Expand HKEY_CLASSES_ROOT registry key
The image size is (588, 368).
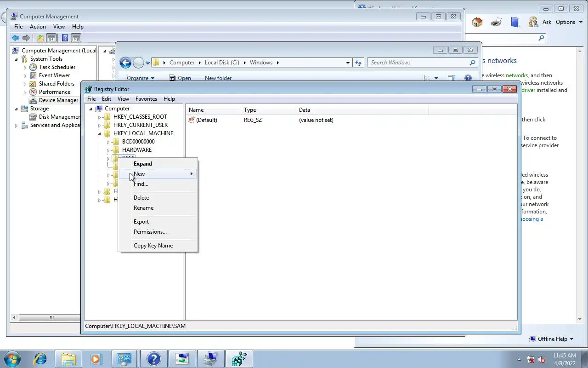(99, 117)
